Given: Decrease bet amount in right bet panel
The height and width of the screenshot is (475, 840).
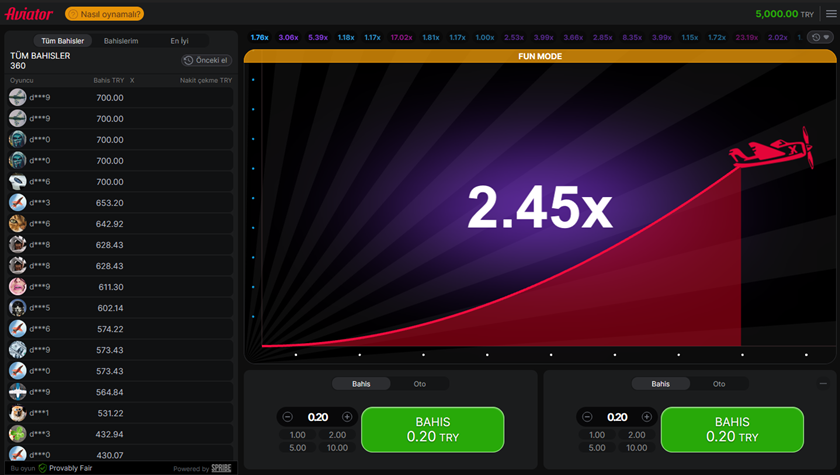Looking at the screenshot, I should (587, 417).
